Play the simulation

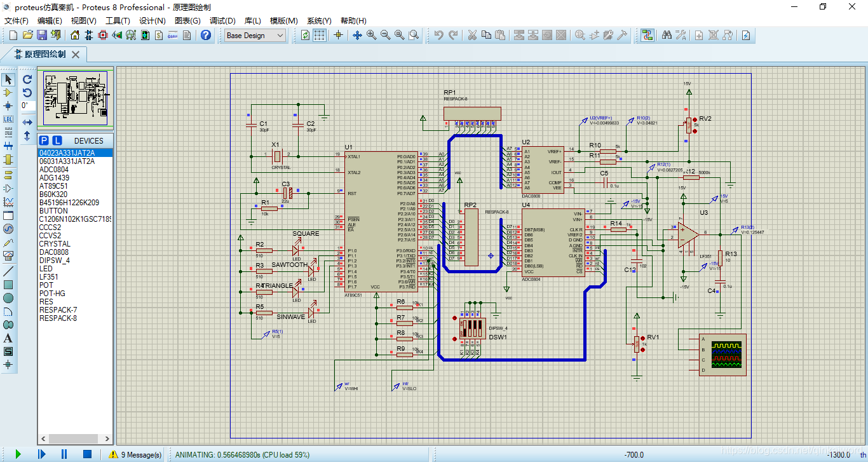18,454
